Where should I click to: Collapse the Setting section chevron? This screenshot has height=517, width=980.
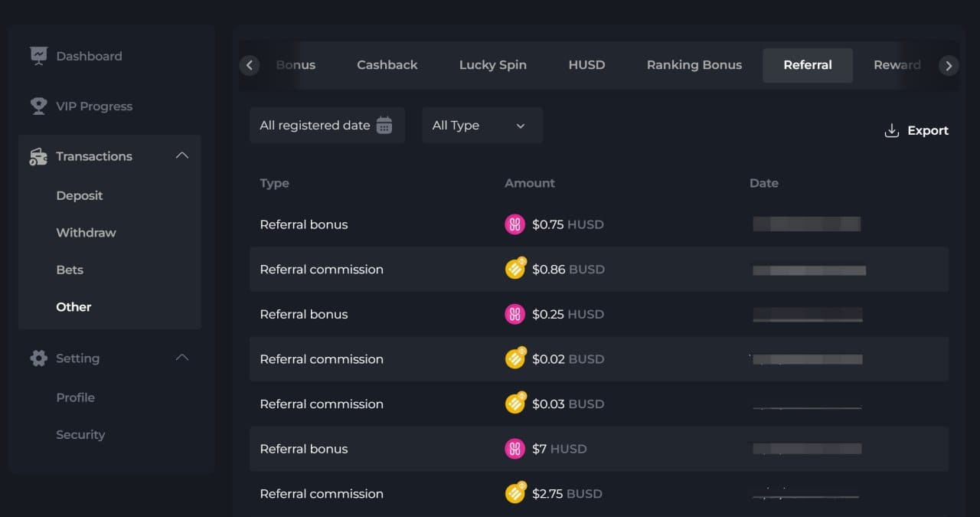click(181, 358)
